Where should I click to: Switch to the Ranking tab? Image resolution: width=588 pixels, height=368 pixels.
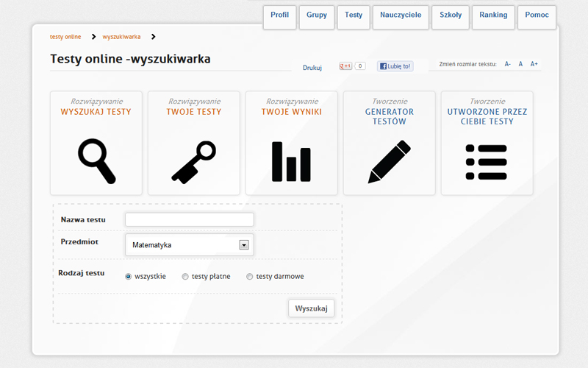point(493,17)
